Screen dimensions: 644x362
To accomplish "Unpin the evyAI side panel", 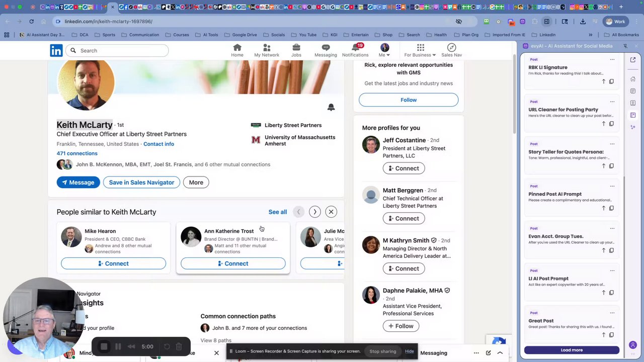I will tap(625, 46).
